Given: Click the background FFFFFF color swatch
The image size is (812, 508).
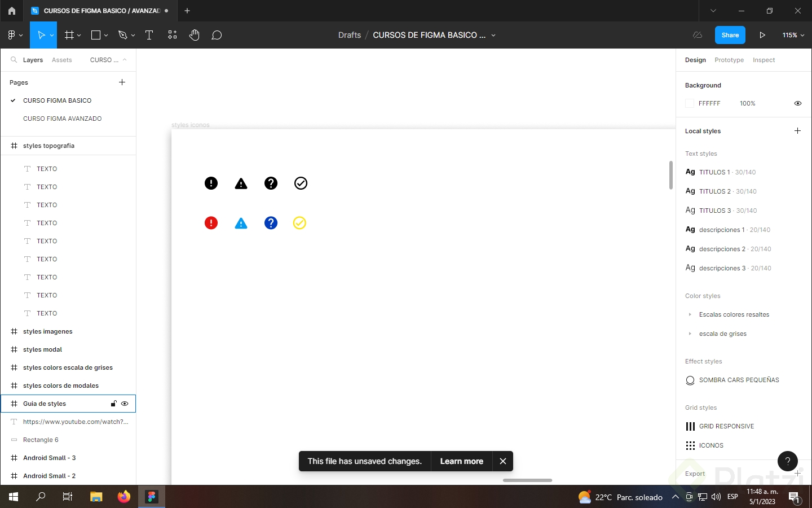Looking at the screenshot, I should tap(689, 103).
